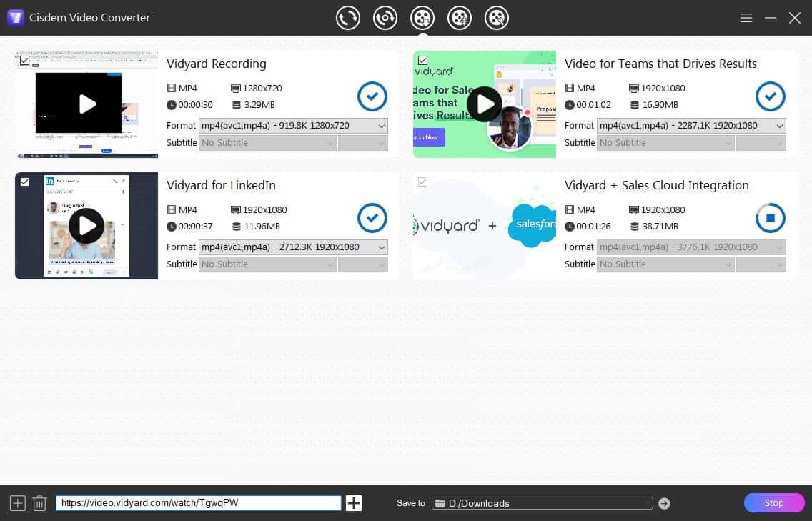
Task: Click the video URL input field
Action: pos(198,503)
